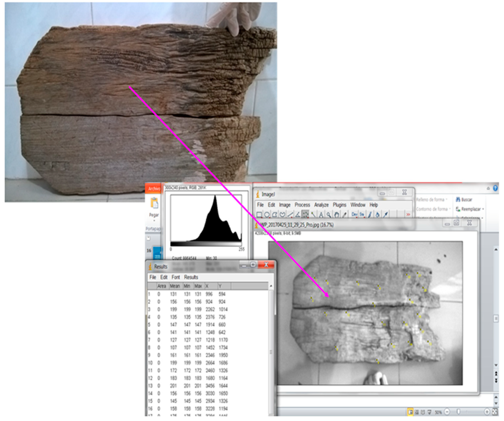The image size is (504, 421).
Task: Select the Brush tool left of Flood Fill
Action: point(370,215)
